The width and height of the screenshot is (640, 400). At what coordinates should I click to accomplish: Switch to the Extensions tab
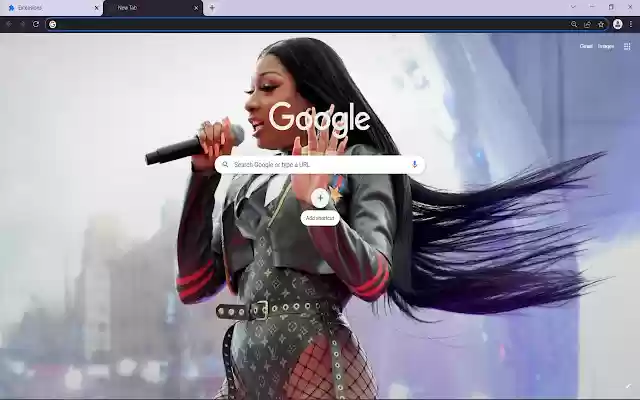pos(51,8)
